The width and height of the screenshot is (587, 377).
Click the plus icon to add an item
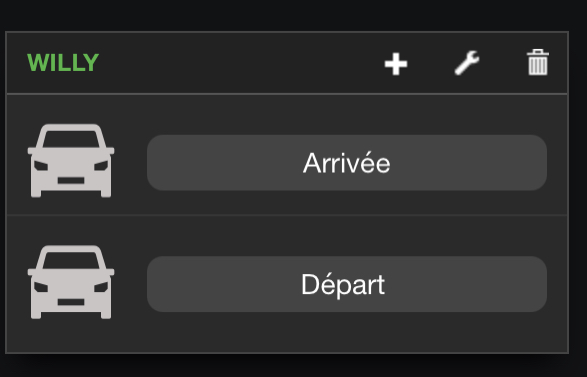(x=396, y=64)
